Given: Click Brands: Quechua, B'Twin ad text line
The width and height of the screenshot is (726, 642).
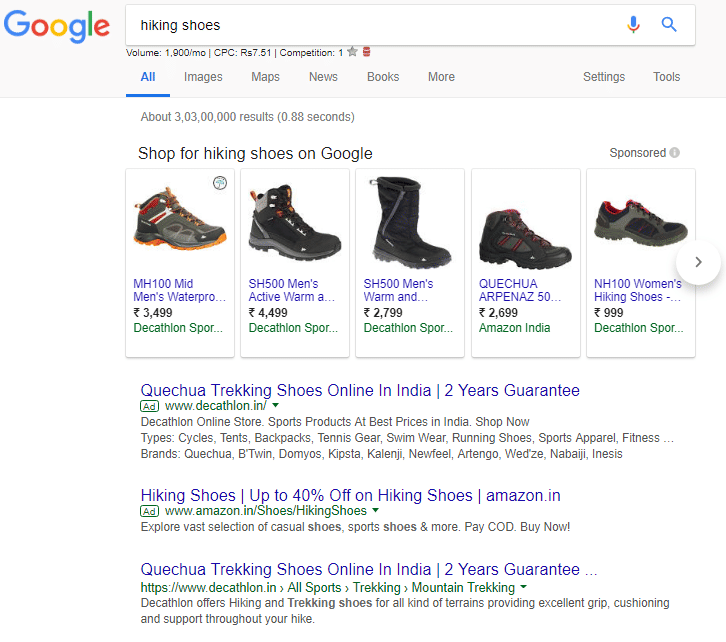Looking at the screenshot, I should [382, 454].
